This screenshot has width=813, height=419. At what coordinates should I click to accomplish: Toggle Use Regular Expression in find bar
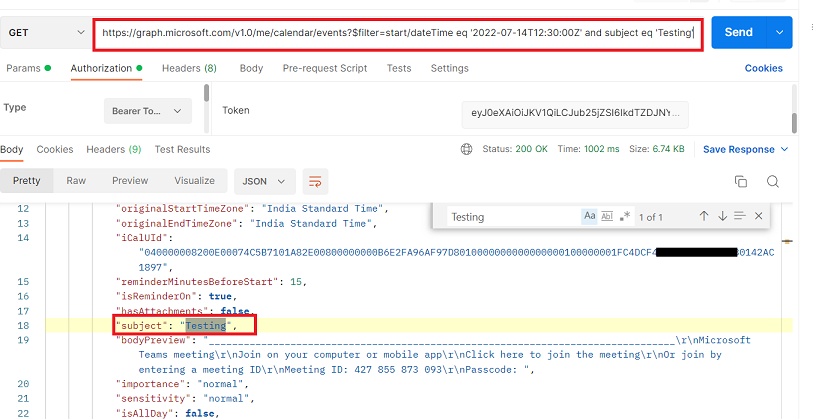625,216
